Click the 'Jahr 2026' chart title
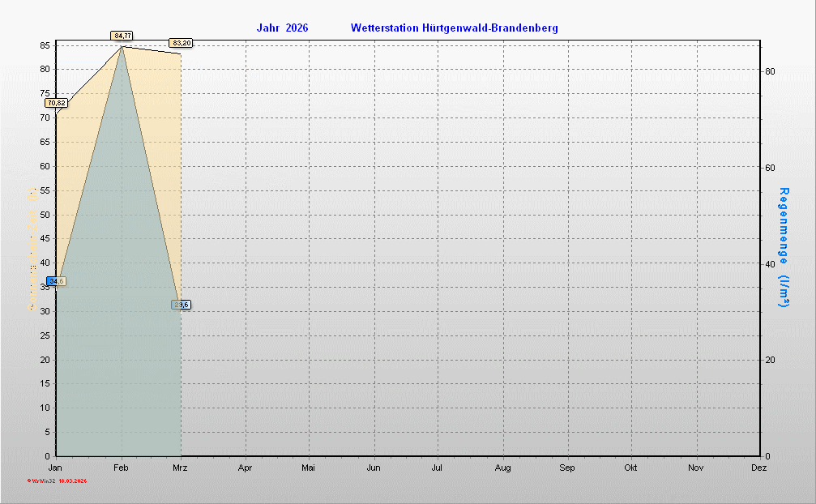This screenshot has width=816, height=504. coord(282,28)
